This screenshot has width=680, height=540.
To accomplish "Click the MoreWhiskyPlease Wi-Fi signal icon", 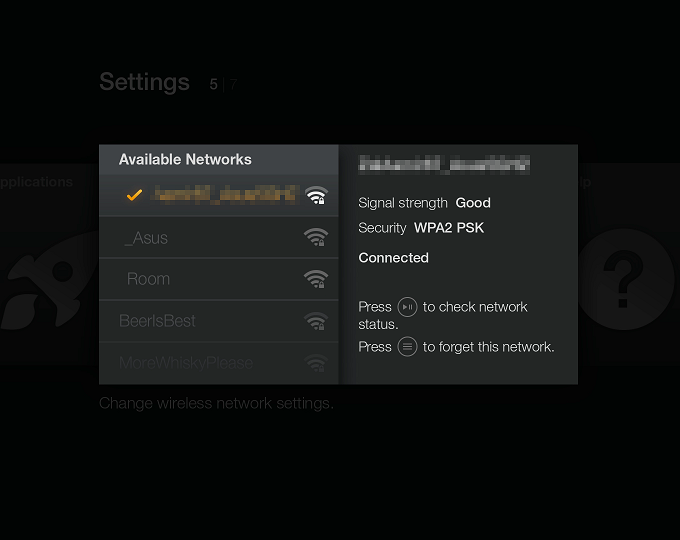I will (x=316, y=363).
